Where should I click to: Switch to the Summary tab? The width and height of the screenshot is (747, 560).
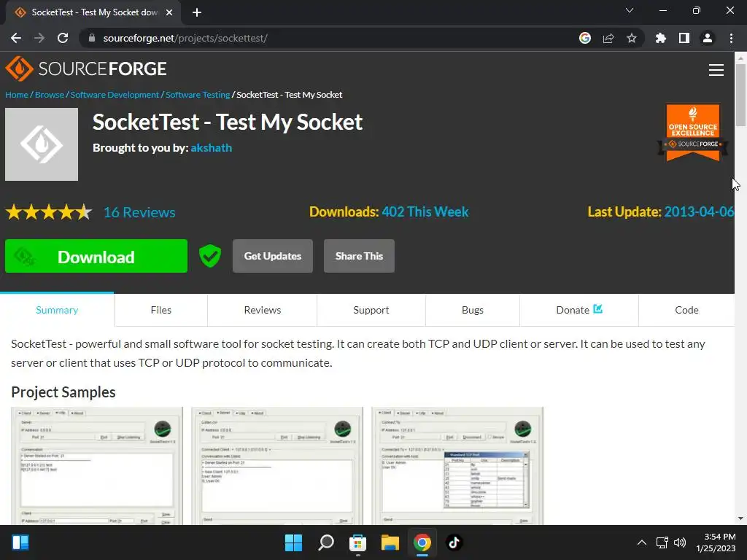coord(57,310)
